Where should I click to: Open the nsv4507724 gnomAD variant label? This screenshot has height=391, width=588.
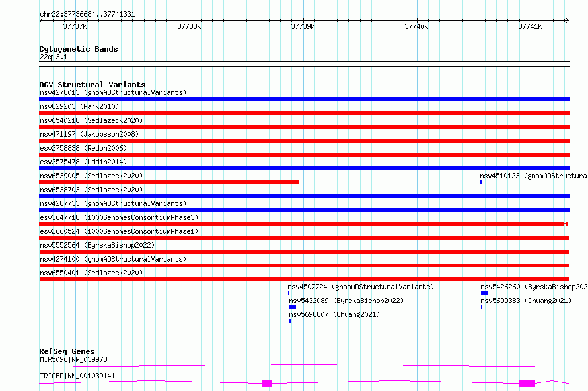tap(361, 287)
